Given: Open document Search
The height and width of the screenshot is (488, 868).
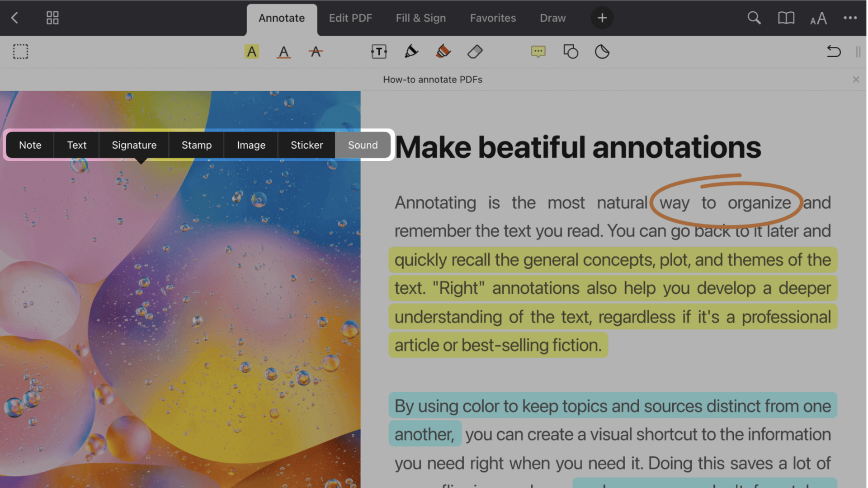Looking at the screenshot, I should (754, 18).
